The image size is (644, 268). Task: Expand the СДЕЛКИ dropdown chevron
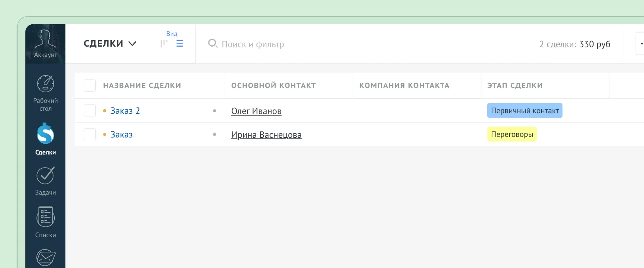[133, 43]
